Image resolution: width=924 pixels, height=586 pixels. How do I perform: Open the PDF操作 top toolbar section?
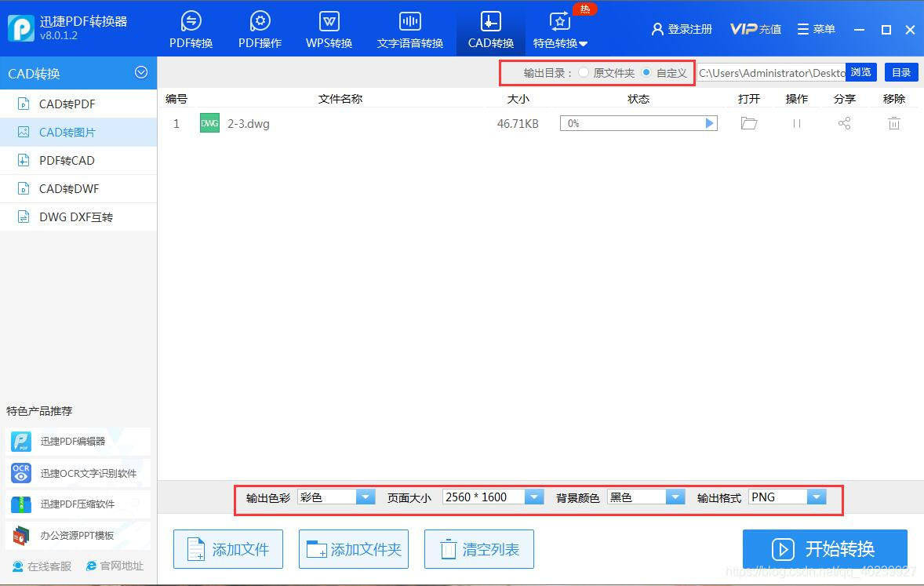[260, 30]
